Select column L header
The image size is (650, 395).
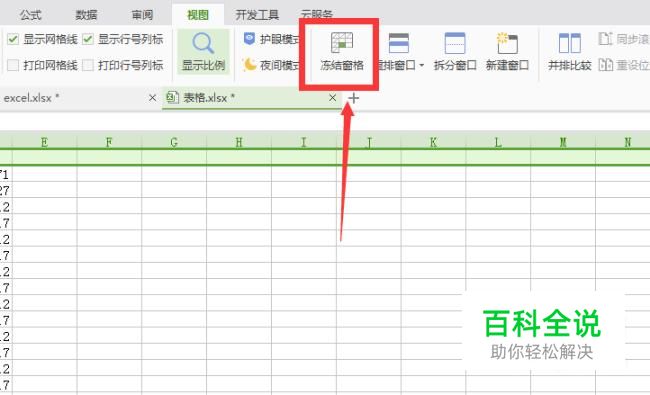tap(498, 142)
